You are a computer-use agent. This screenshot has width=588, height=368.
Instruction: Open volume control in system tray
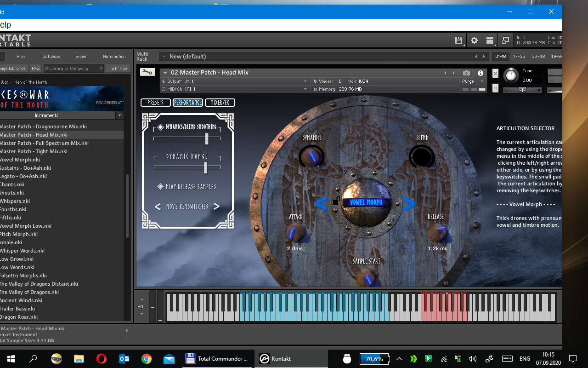pos(472,359)
